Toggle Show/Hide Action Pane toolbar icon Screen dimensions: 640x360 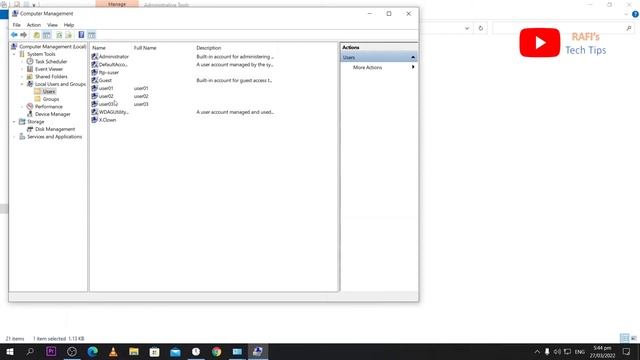tap(91, 35)
